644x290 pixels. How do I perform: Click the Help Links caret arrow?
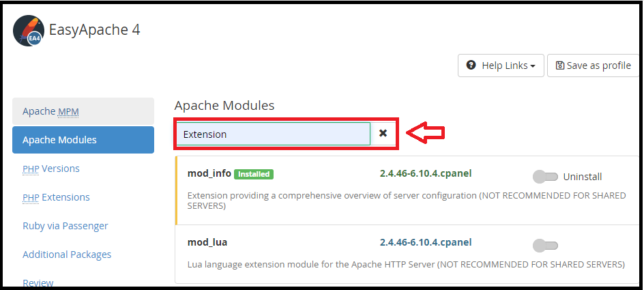coord(533,66)
